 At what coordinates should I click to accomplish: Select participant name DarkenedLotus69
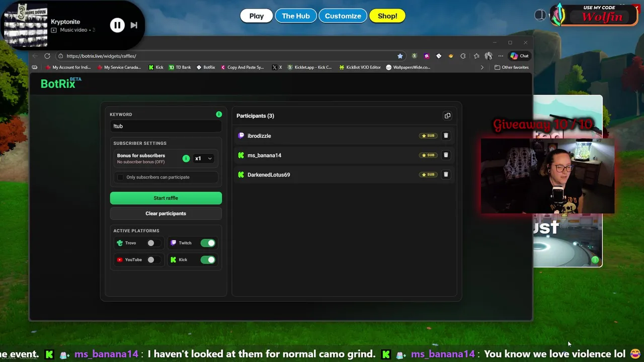click(269, 175)
